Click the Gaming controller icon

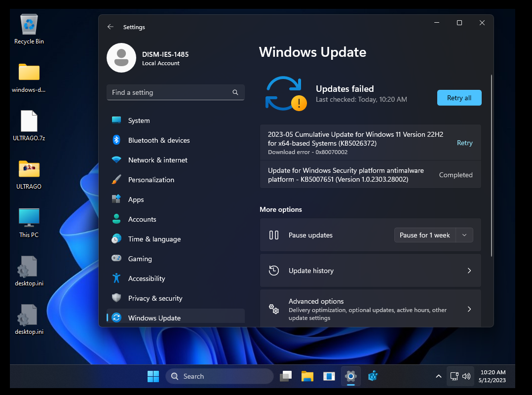click(116, 258)
